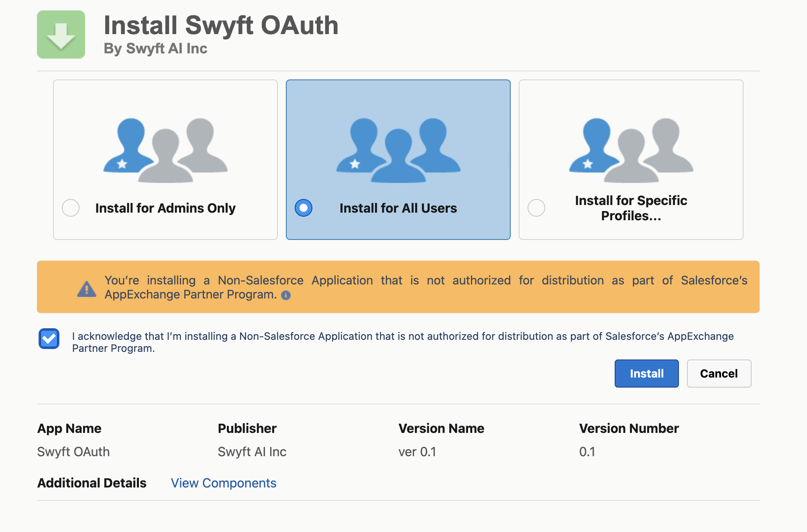This screenshot has width=807, height=532.
Task: Select Install for Specific Profiles radio button
Action: point(536,208)
